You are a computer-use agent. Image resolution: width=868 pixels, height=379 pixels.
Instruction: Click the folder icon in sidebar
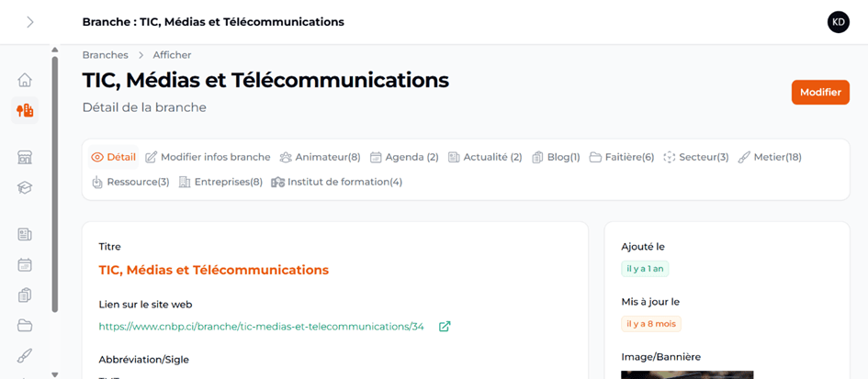click(x=25, y=325)
